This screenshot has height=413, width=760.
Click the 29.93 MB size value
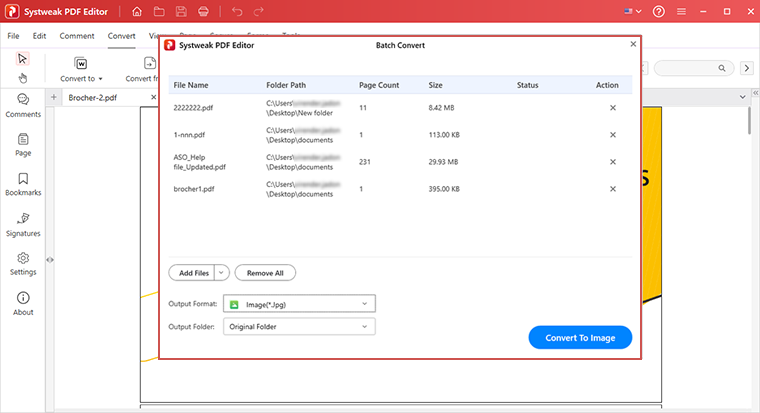coord(443,162)
